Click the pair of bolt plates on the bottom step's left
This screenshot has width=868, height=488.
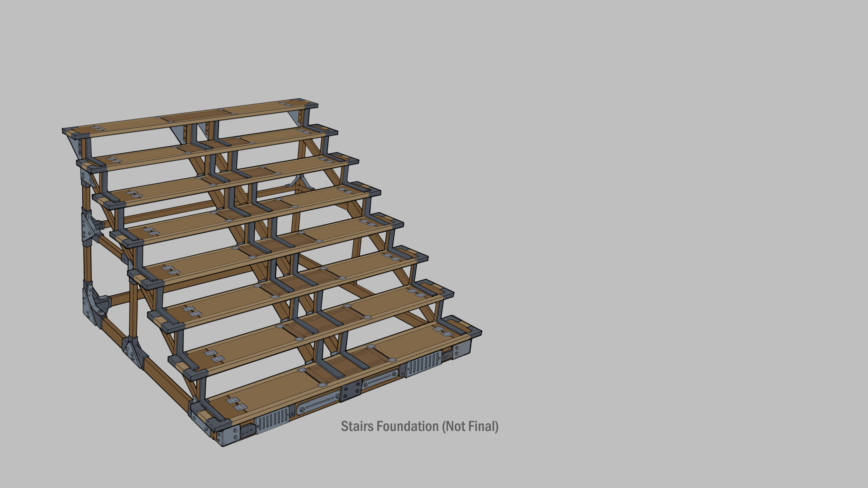coord(236,404)
